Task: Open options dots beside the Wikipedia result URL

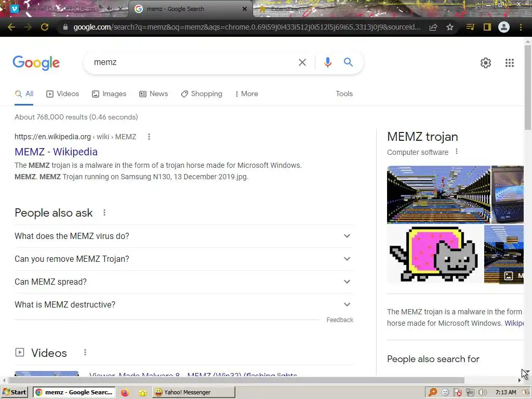Action: point(149,137)
